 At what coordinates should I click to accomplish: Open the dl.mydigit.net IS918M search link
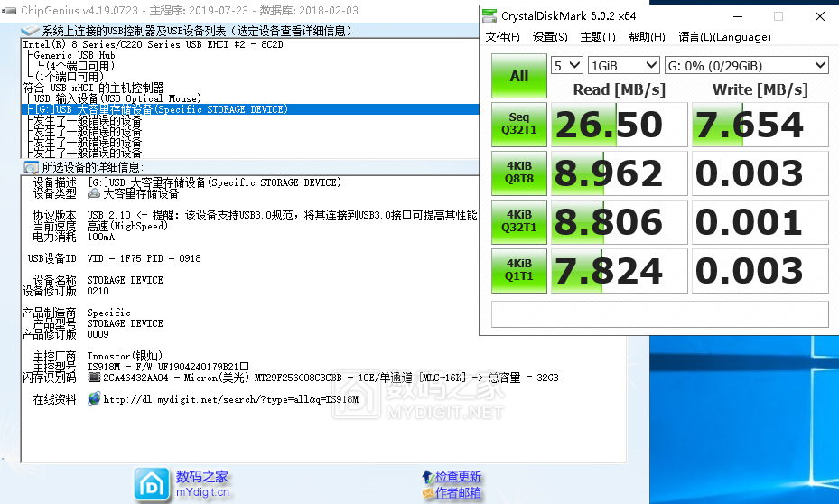coord(230,399)
